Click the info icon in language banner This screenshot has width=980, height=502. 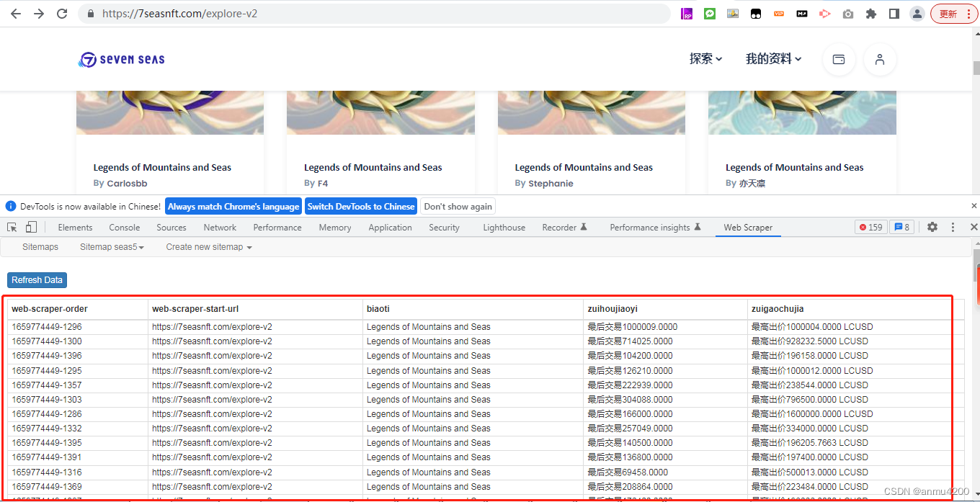click(x=11, y=206)
